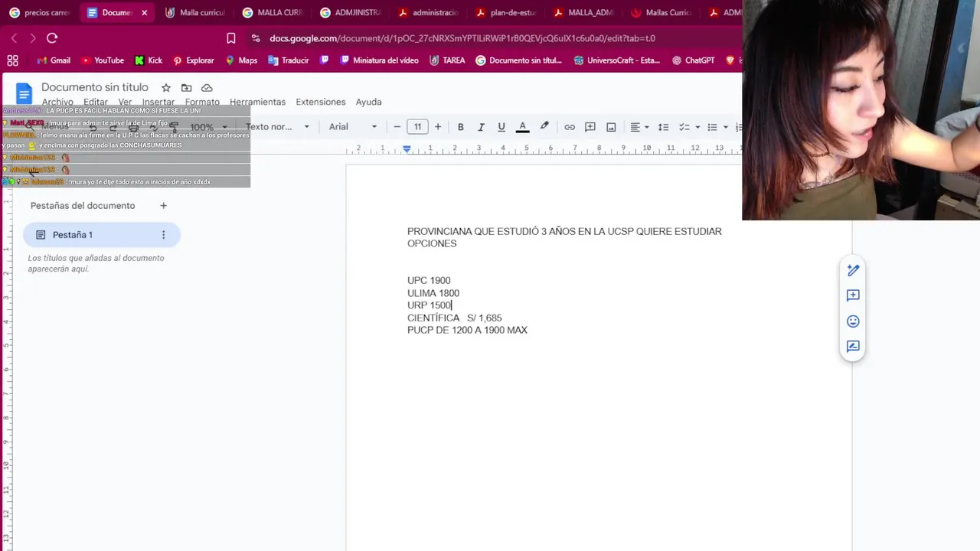Open the text alignment options
This screenshot has width=980, height=551.
(639, 127)
